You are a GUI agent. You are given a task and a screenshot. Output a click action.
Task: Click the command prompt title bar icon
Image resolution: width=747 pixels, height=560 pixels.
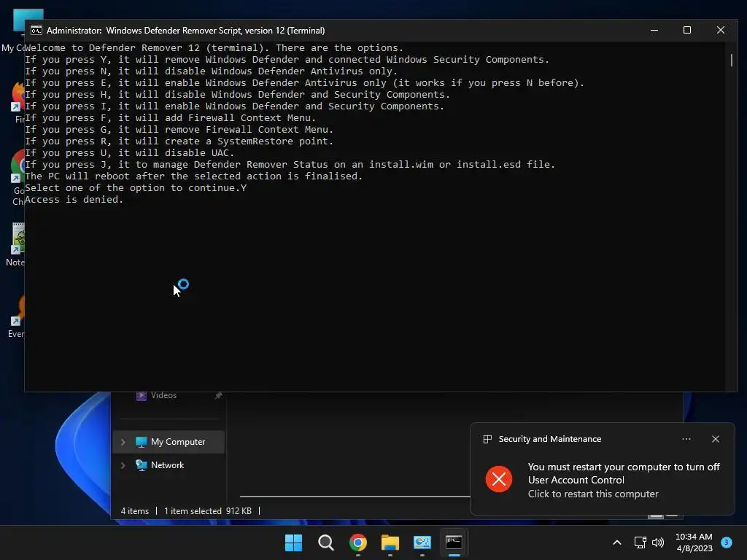pos(36,31)
